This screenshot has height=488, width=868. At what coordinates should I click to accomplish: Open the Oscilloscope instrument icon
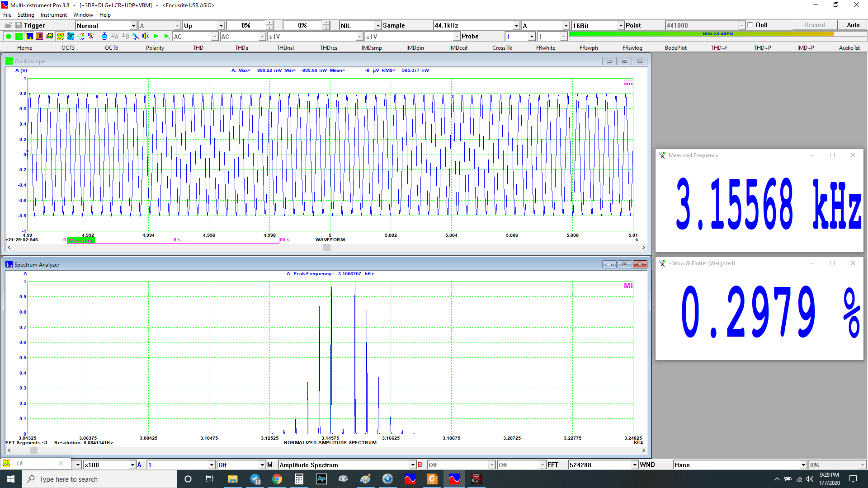click(x=19, y=37)
